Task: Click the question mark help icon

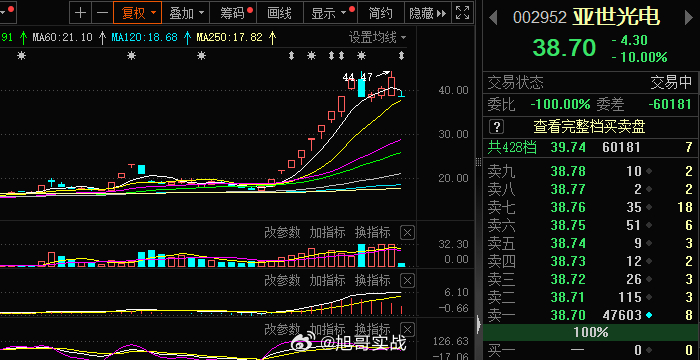Action: tap(496, 127)
